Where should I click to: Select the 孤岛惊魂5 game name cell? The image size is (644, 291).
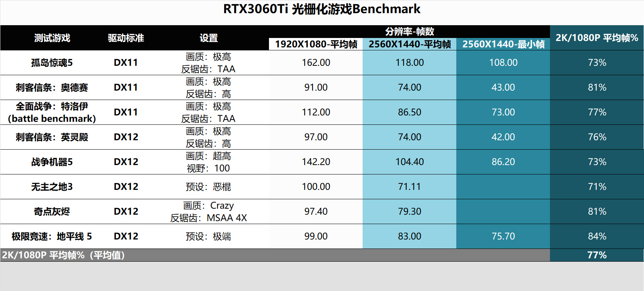pyautogui.click(x=52, y=63)
